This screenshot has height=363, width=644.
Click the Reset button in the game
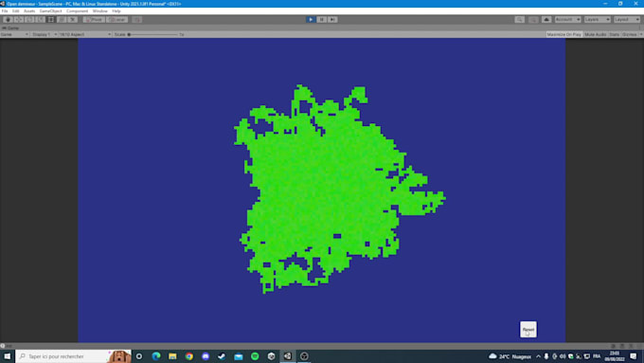[x=528, y=329]
